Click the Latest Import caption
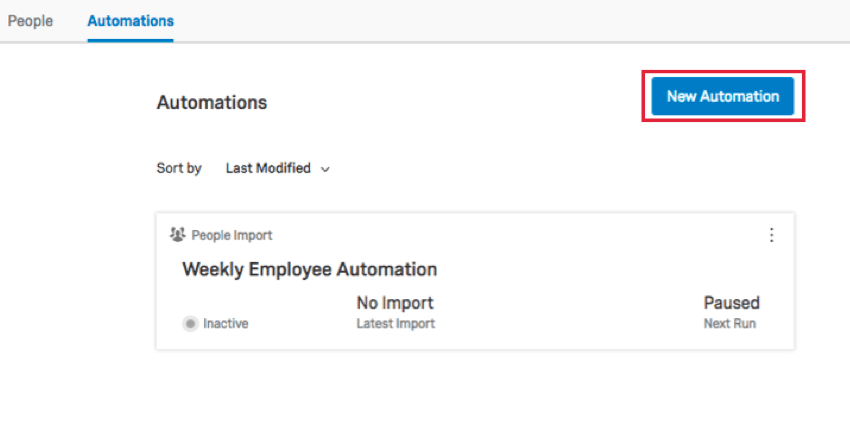This screenshot has height=425, width=850. point(396,324)
